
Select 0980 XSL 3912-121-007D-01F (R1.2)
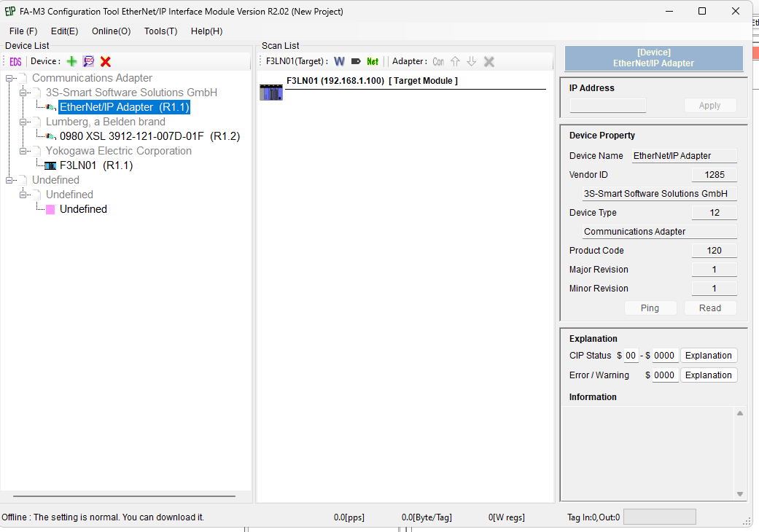149,136
